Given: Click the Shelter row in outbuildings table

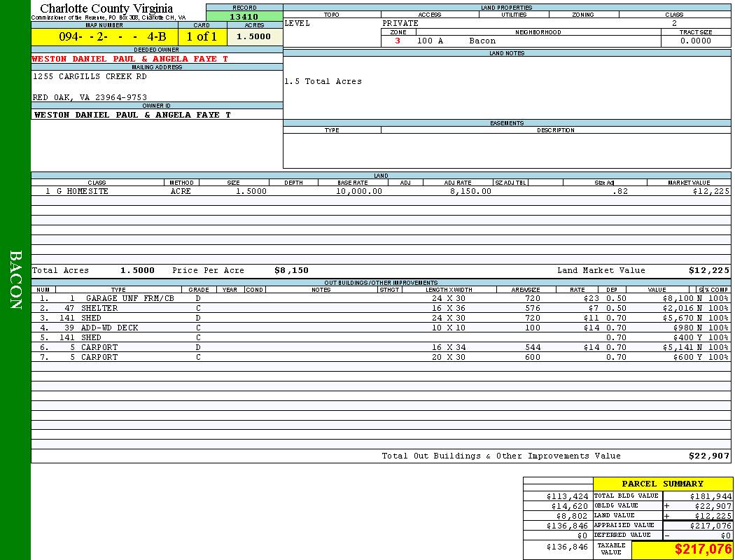Looking at the screenshot, I should [x=99, y=308].
